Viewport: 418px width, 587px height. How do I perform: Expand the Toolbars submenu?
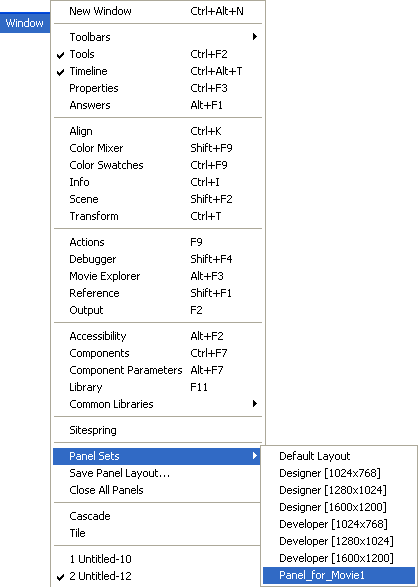coord(157,37)
